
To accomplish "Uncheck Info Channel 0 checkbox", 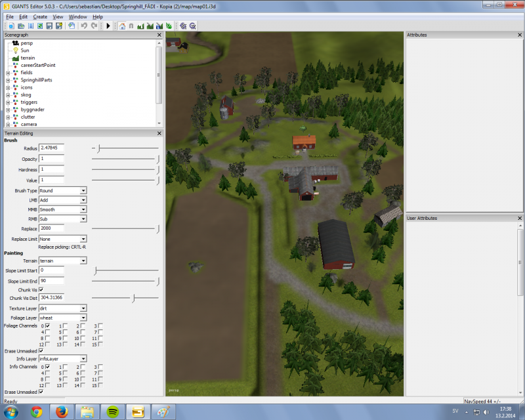I will point(47,367).
